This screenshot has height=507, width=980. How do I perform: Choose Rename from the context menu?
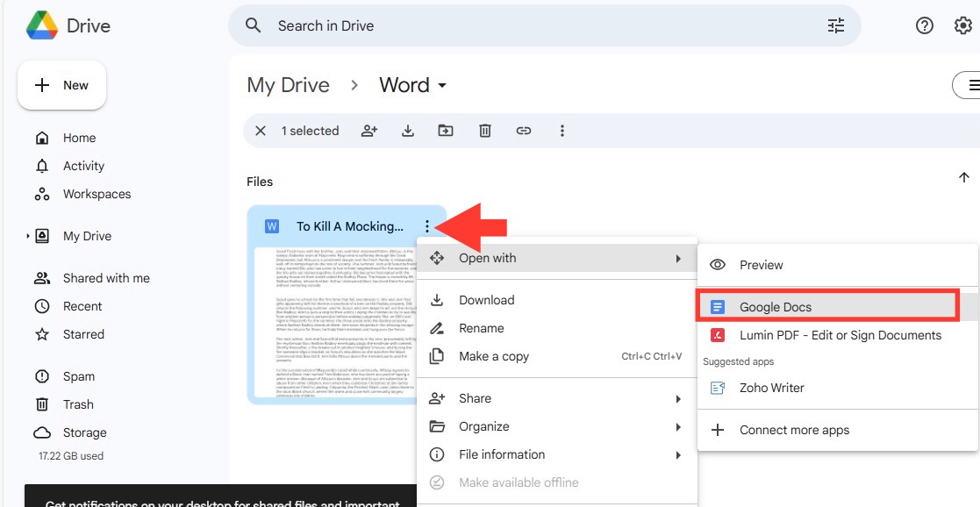coord(557,328)
